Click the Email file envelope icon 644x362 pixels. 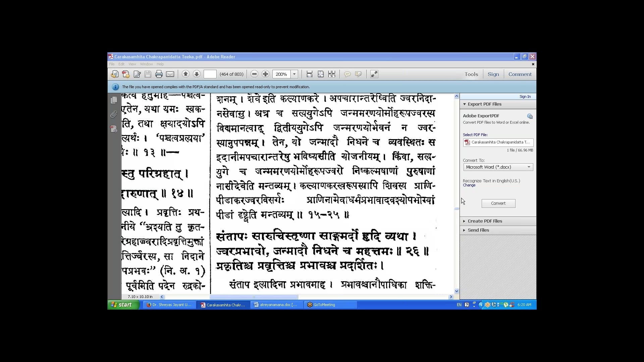click(170, 74)
